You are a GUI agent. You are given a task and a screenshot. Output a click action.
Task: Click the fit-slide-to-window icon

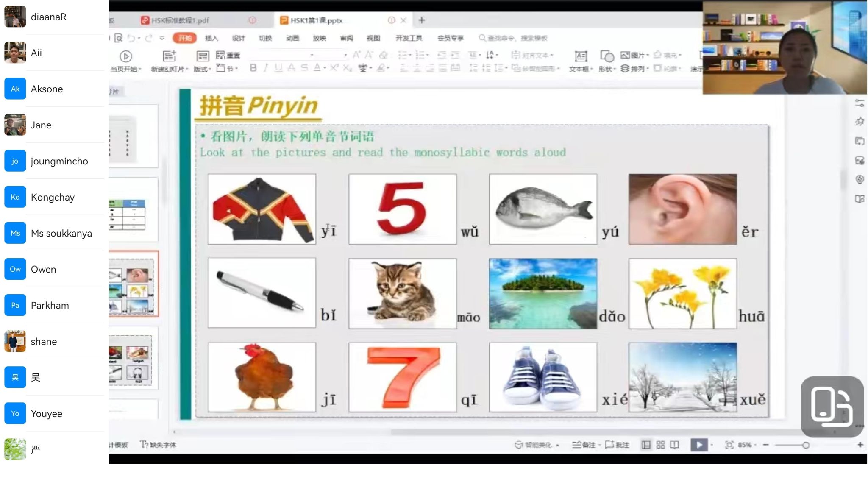pos(729,445)
